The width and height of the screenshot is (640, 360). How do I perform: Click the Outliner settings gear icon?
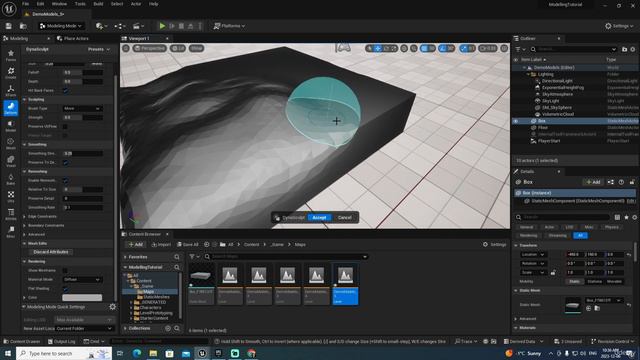pos(633,49)
